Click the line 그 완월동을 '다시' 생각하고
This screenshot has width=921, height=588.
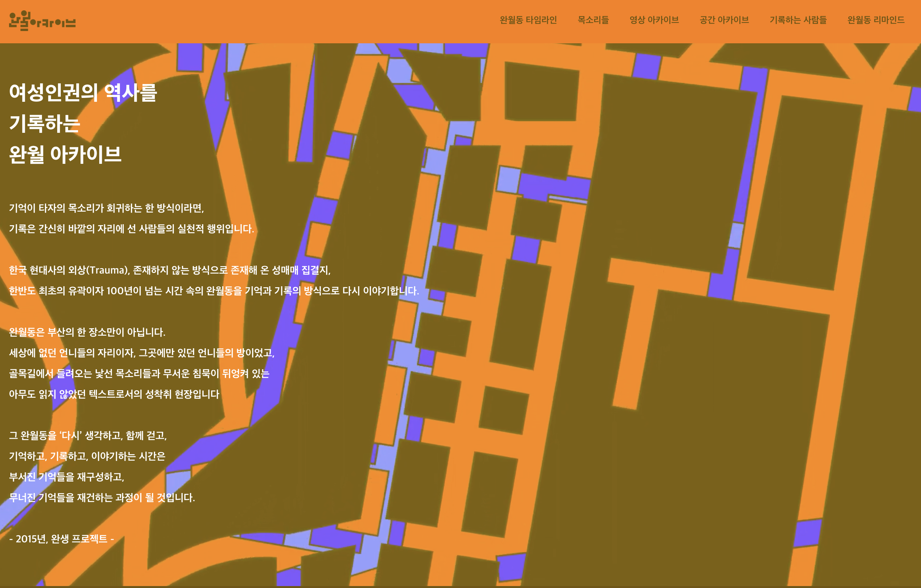tap(88, 435)
